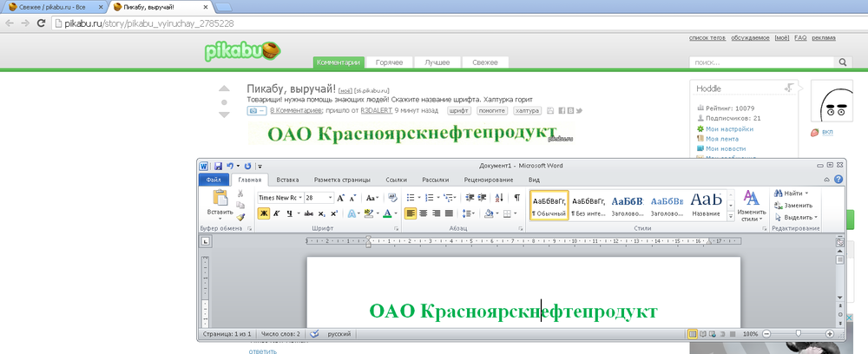Toggle show paragraph marks (¶) button

pos(517,198)
